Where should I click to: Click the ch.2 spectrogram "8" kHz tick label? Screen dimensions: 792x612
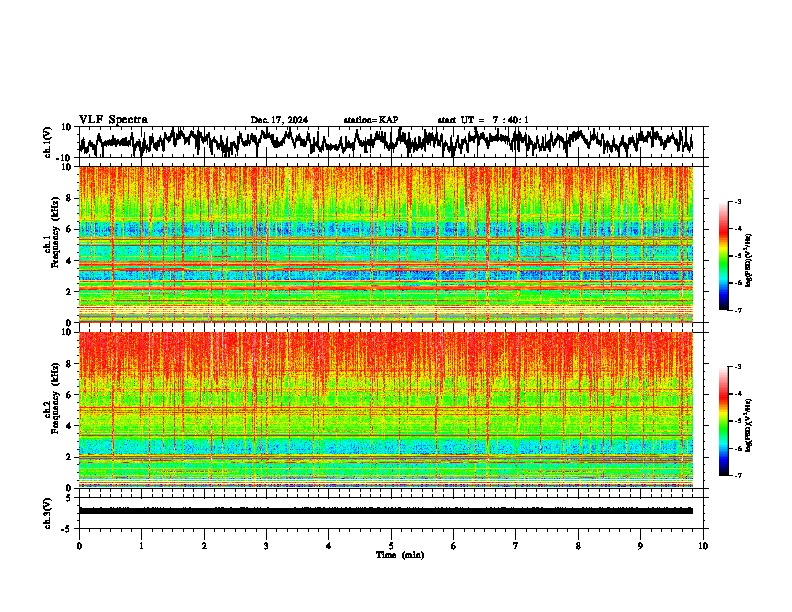click(x=69, y=364)
